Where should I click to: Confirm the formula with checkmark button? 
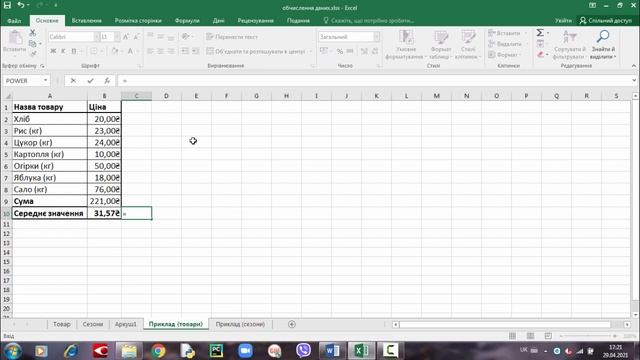[x=90, y=81]
